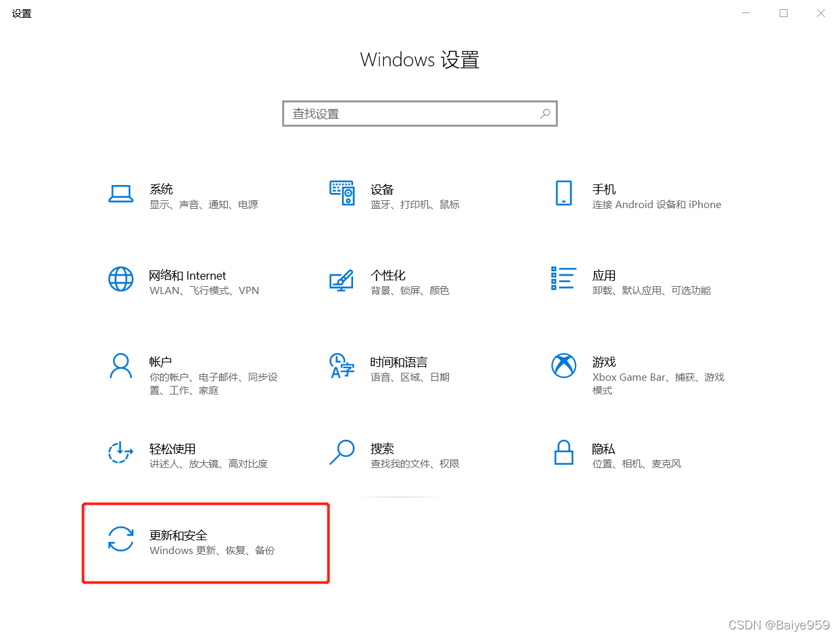Click the 语言、区域、日期 description
The height and width of the screenshot is (638, 840).
410,377
